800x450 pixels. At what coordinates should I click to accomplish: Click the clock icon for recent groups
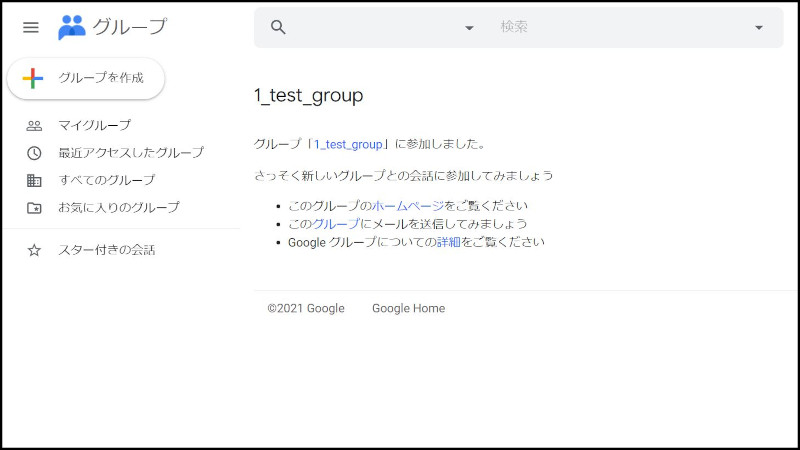click(34, 153)
